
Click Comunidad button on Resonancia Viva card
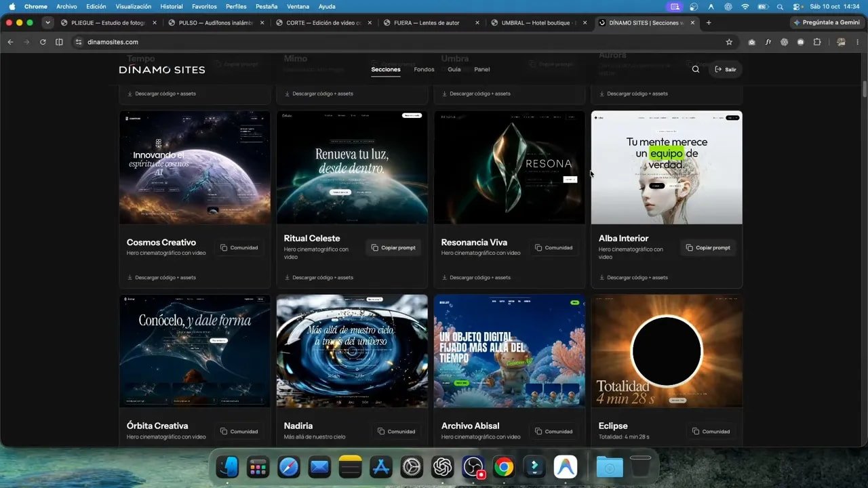tap(554, 247)
